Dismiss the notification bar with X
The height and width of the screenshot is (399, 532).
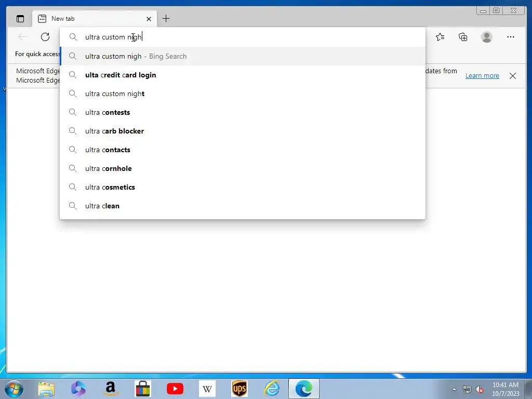click(x=513, y=76)
